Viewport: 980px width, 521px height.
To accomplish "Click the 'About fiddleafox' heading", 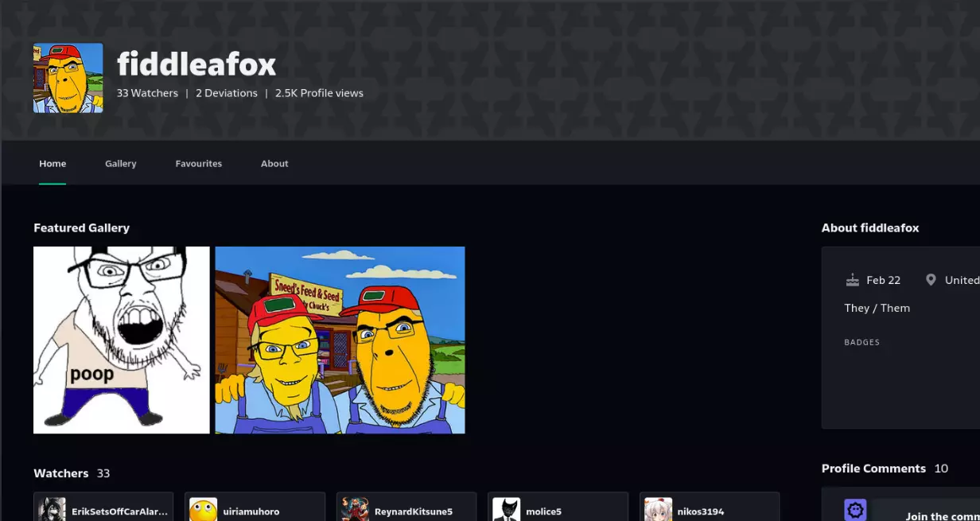I will click(x=870, y=227).
